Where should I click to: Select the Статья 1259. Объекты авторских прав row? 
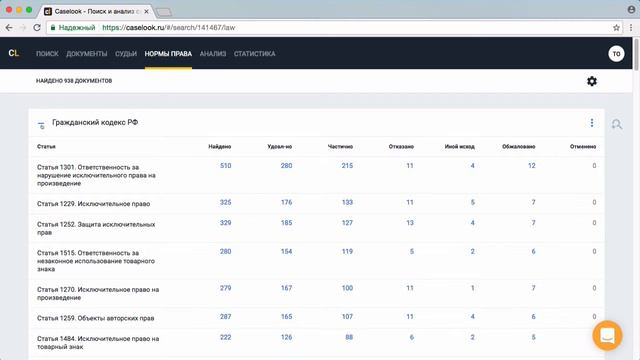click(x=96, y=318)
